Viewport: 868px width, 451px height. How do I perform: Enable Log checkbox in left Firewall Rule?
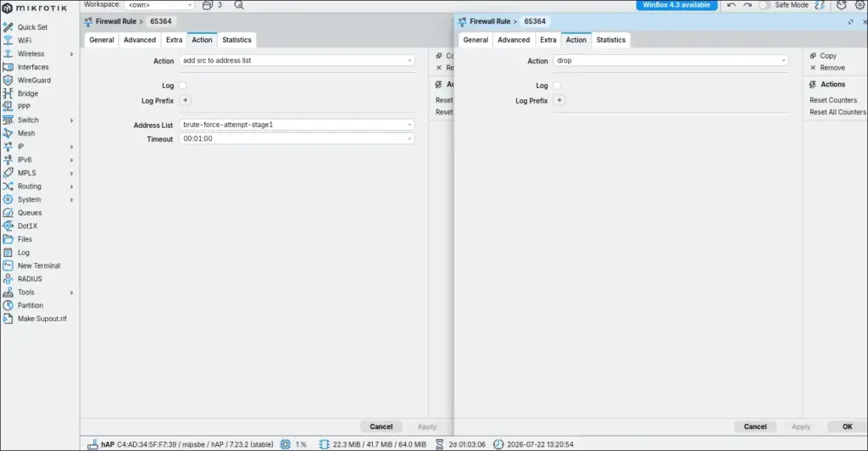coord(183,86)
